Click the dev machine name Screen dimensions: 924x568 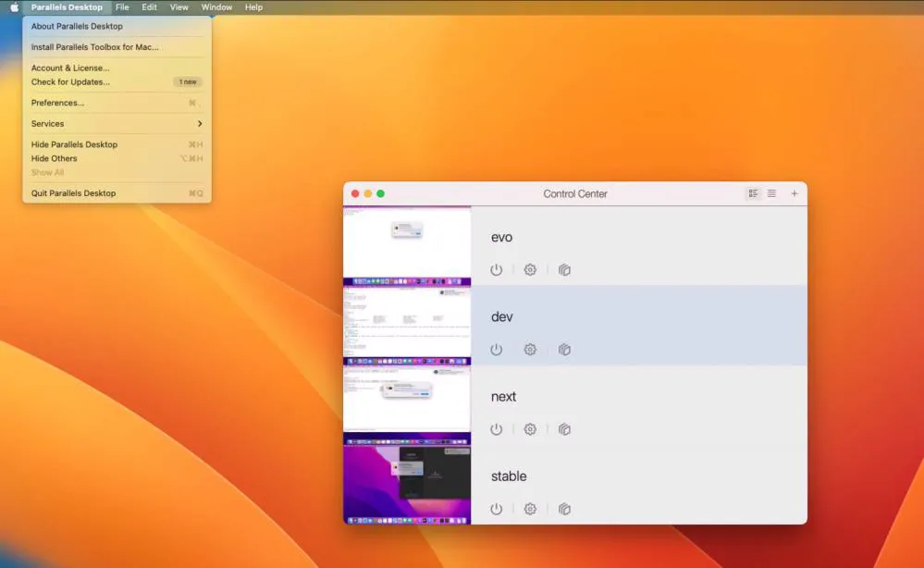pyautogui.click(x=502, y=317)
